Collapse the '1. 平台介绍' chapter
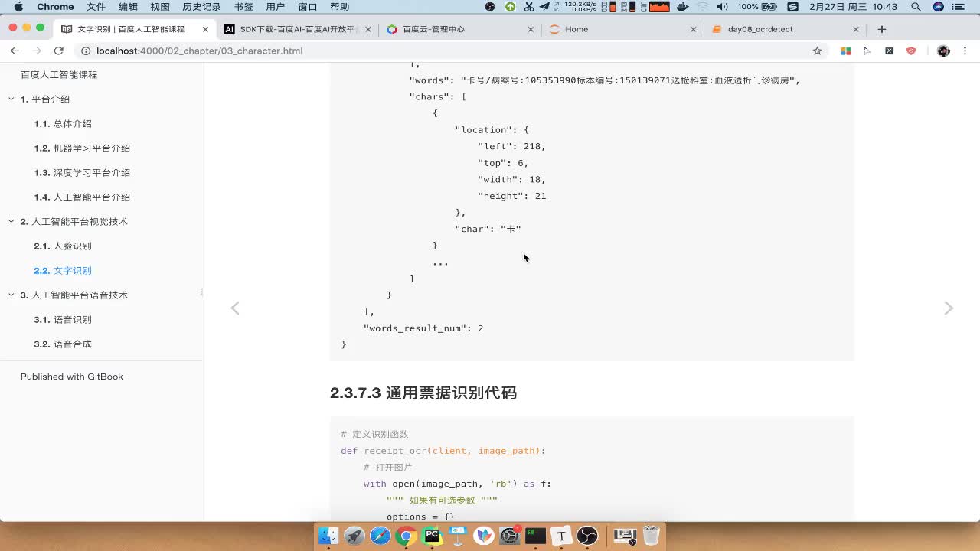 tap(11, 99)
